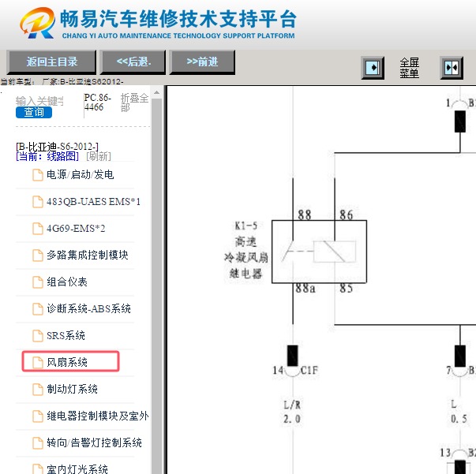Image resolution: width=476 pixels, height=474 pixels.
Task: Click relay terminal 88 label
Action: (305, 215)
